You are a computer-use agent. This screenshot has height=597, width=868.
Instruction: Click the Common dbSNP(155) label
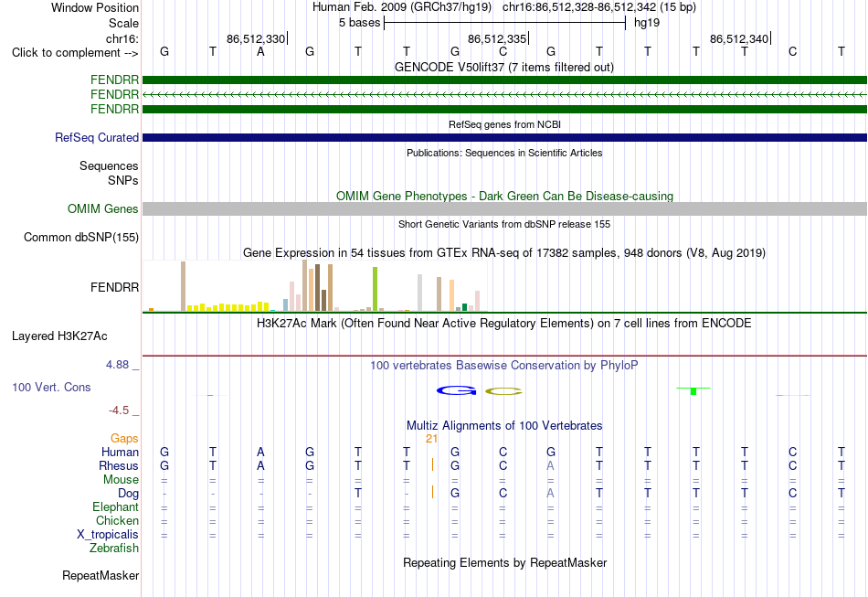[80, 237]
